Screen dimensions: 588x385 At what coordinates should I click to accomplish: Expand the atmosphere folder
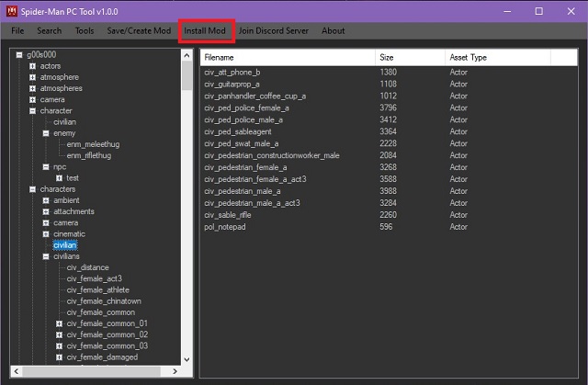coord(33,77)
